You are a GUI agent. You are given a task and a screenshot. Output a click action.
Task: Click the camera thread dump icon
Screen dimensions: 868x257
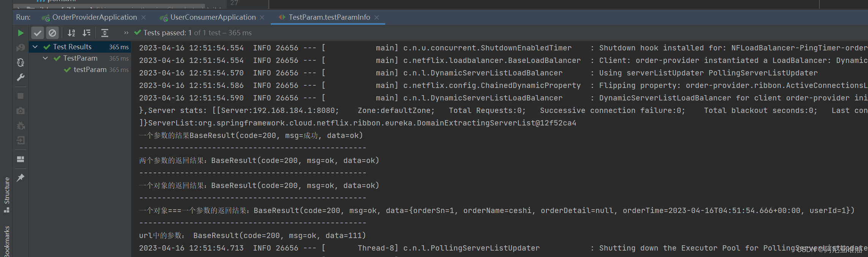[21, 111]
